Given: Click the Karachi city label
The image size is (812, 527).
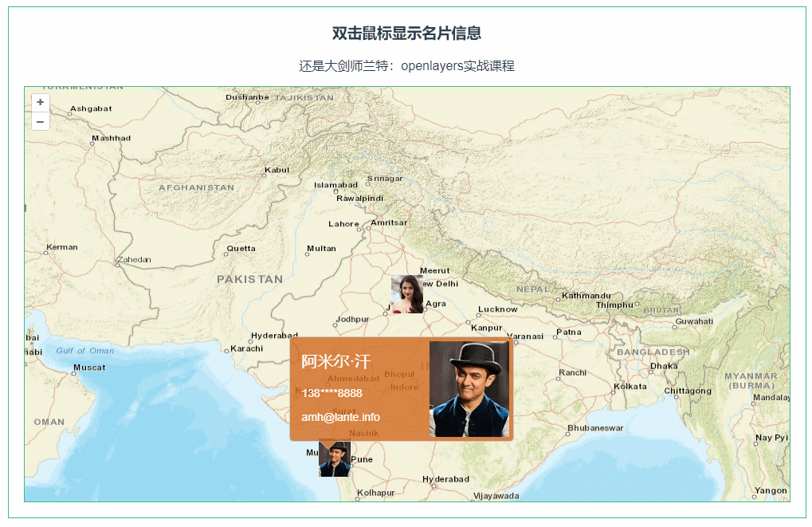Looking at the screenshot, I should [246, 349].
